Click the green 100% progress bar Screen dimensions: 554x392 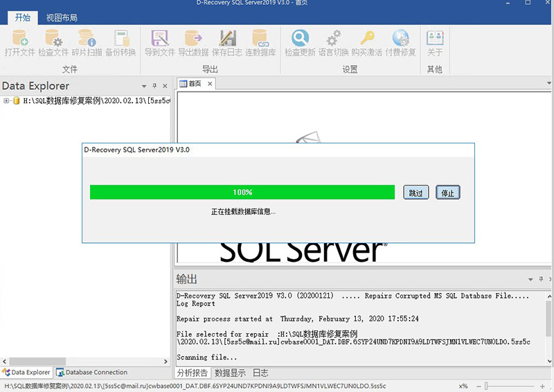coord(242,192)
